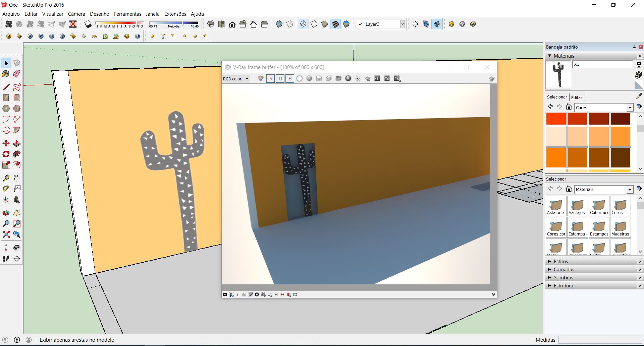Open the lower Materiais library dropdown
This screenshot has height=346, width=644.
pos(629,189)
